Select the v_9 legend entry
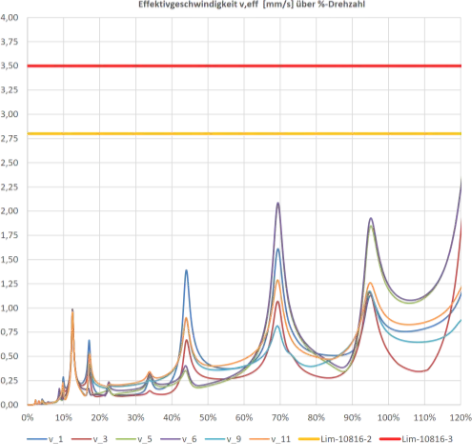 [x=223, y=439]
